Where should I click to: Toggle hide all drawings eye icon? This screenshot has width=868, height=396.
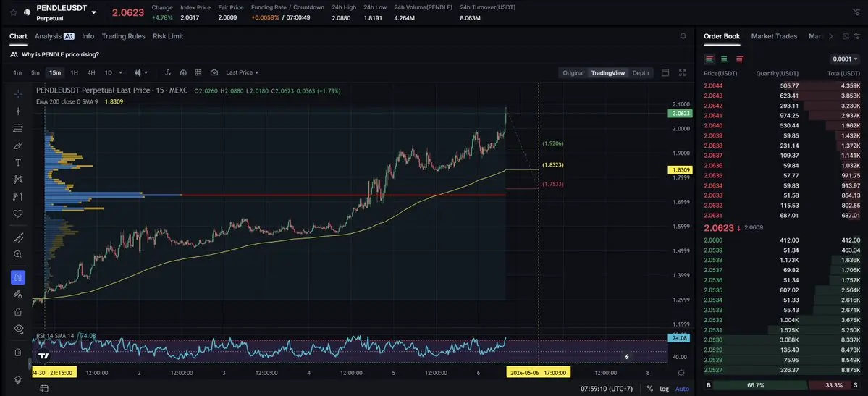pos(17,329)
